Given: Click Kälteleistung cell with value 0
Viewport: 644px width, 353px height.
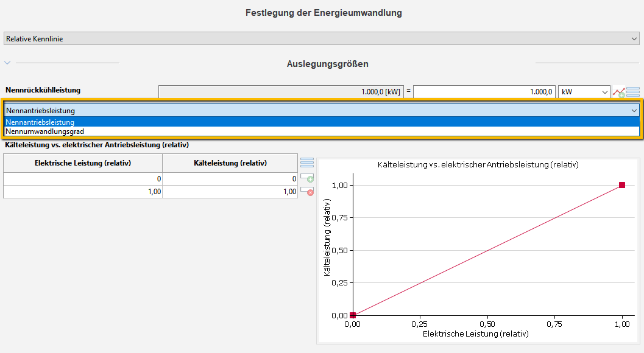Looking at the screenshot, I should 230,179.
